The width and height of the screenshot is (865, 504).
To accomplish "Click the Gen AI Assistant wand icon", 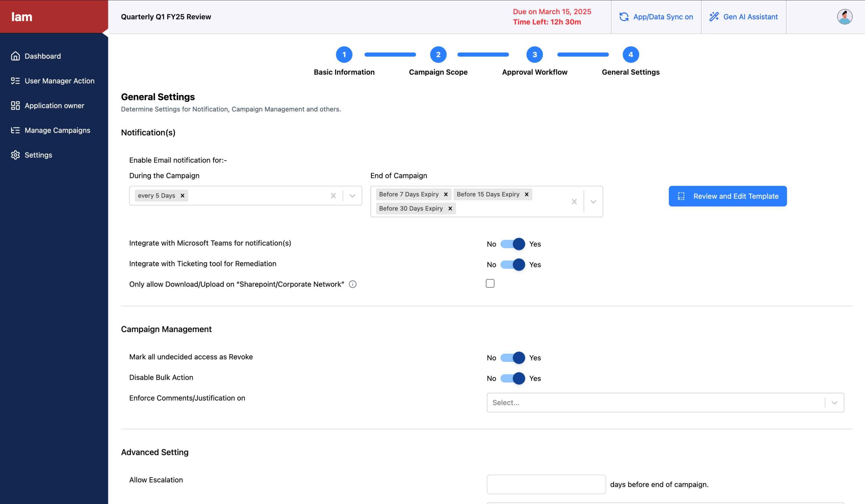I will [714, 17].
